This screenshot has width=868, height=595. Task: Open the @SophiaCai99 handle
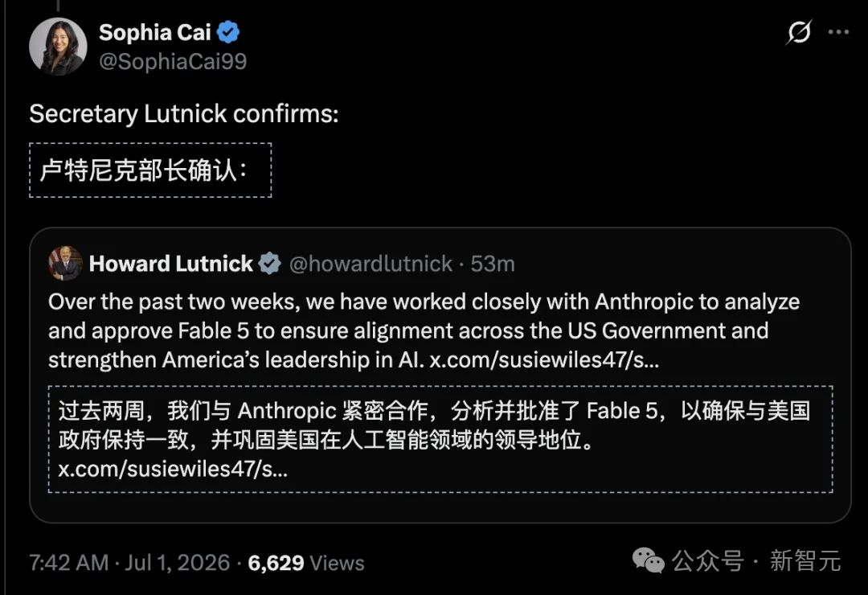click(173, 61)
